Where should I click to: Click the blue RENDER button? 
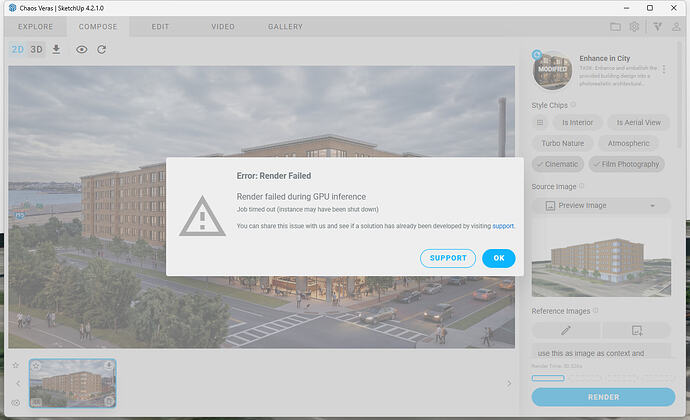pos(603,397)
